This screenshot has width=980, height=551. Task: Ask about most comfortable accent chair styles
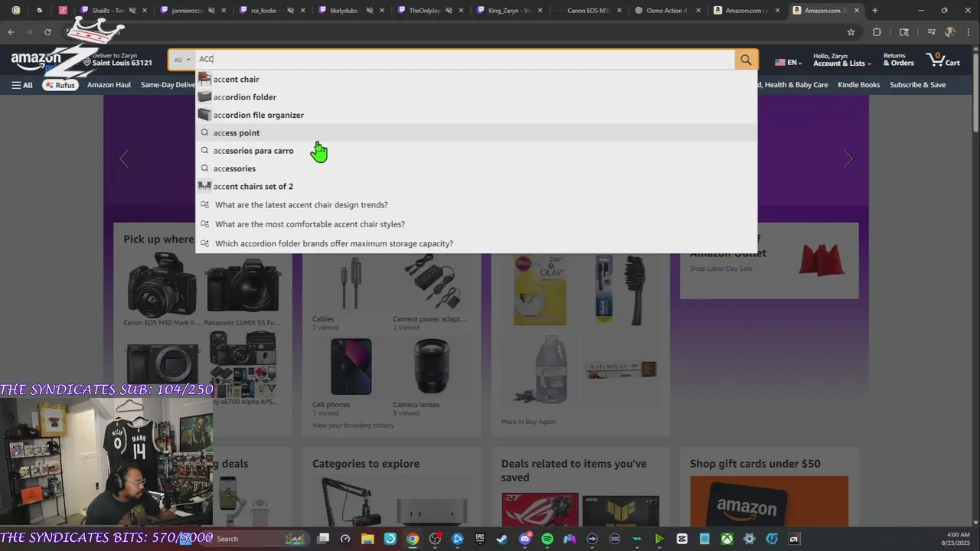pyautogui.click(x=476, y=224)
